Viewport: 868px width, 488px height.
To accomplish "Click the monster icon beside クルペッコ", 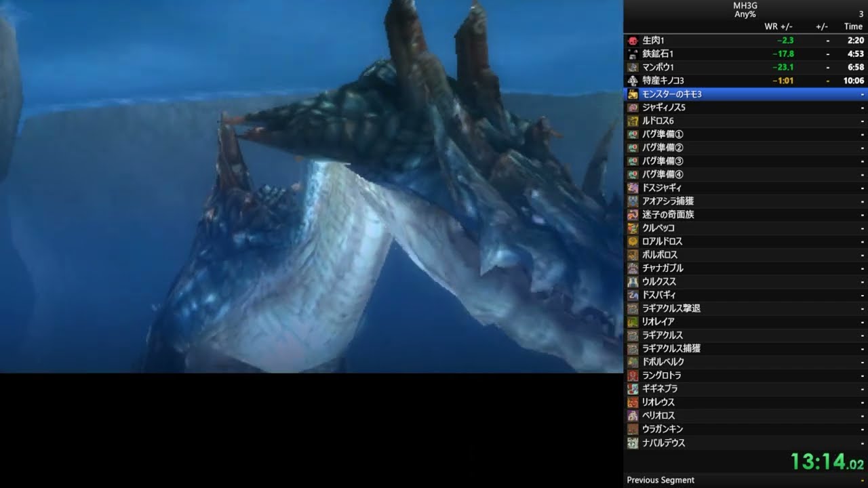I will (x=633, y=228).
